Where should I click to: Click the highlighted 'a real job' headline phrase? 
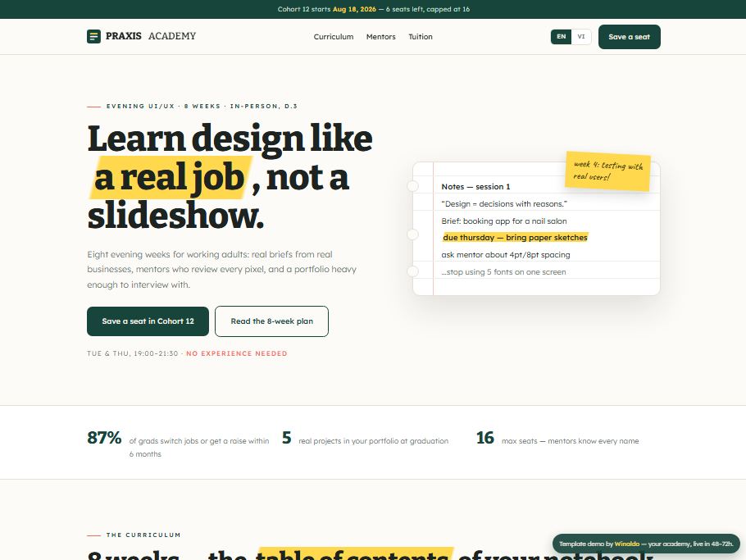(x=170, y=177)
